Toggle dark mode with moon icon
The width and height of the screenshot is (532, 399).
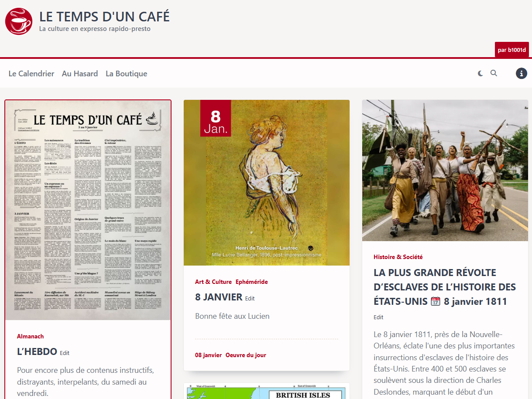481,73
